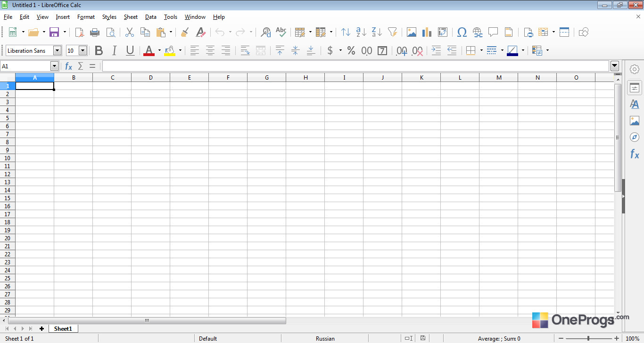
Task: Open the Gallery panel in the sidebar
Action: (635, 121)
